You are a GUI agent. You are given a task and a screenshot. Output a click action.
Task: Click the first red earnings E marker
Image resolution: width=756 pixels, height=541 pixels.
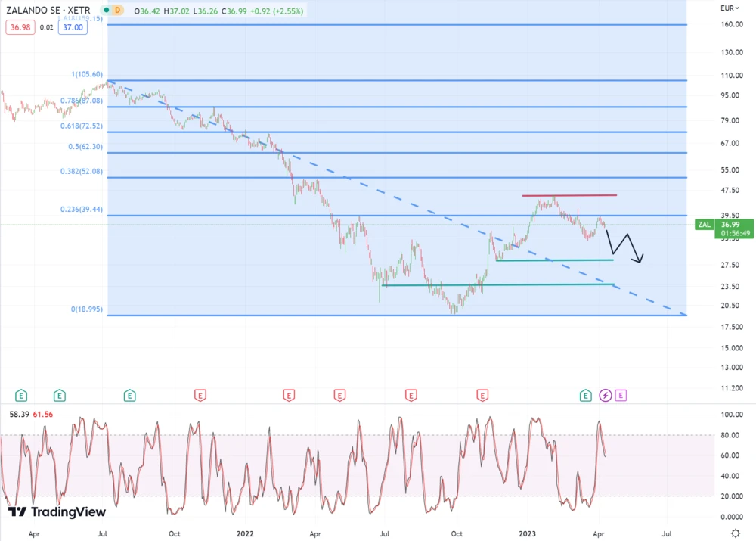[200, 395]
